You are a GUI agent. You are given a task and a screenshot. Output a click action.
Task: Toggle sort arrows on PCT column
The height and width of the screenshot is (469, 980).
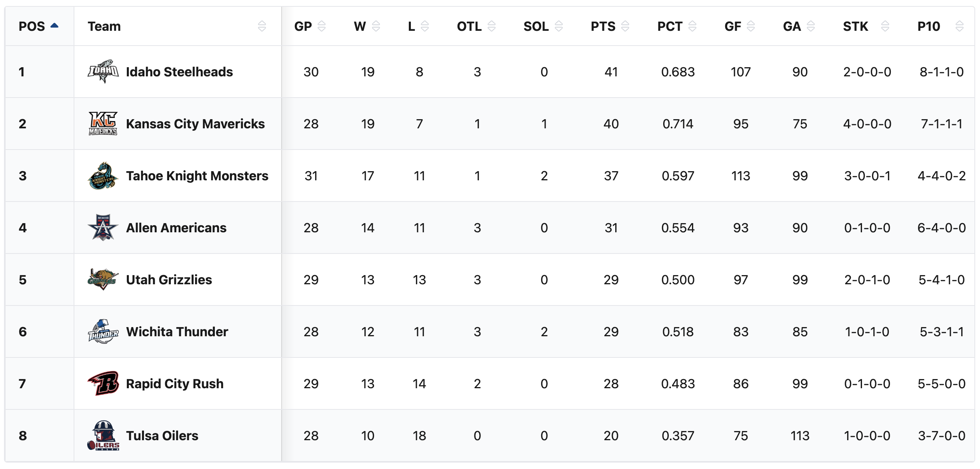pos(692,26)
